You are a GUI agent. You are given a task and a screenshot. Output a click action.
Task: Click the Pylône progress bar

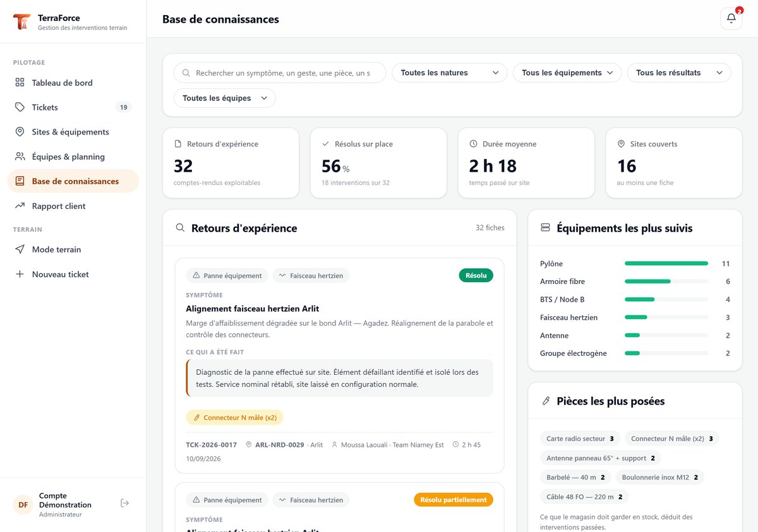pyautogui.click(x=666, y=263)
